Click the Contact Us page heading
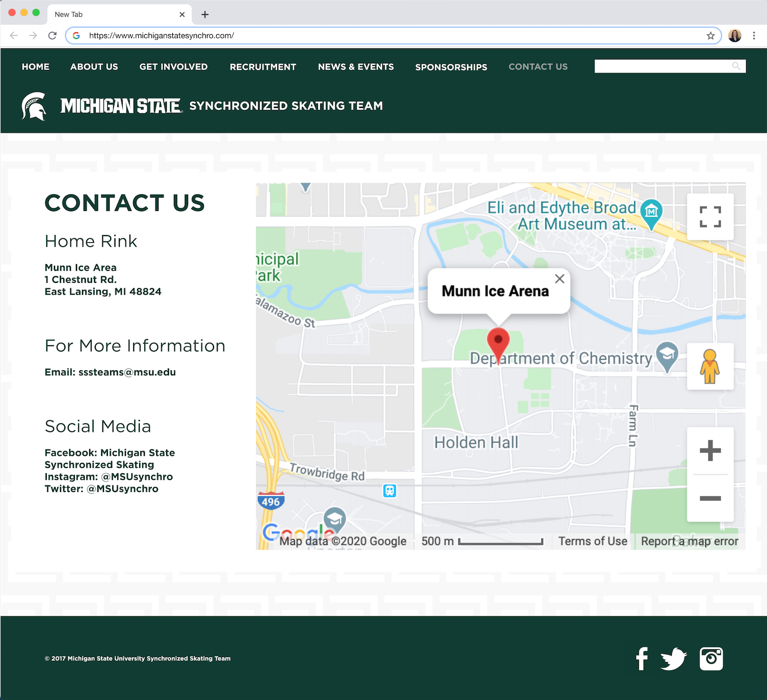The image size is (767, 700). (x=125, y=203)
